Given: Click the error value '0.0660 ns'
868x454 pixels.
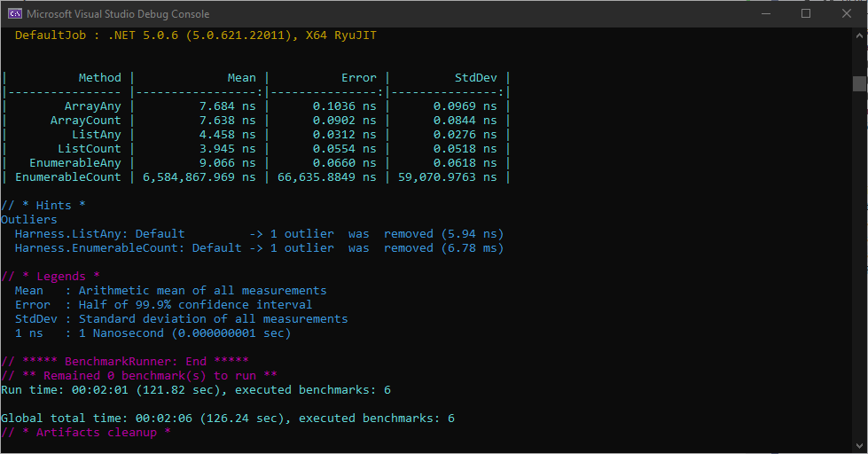Looking at the screenshot, I should (x=344, y=163).
